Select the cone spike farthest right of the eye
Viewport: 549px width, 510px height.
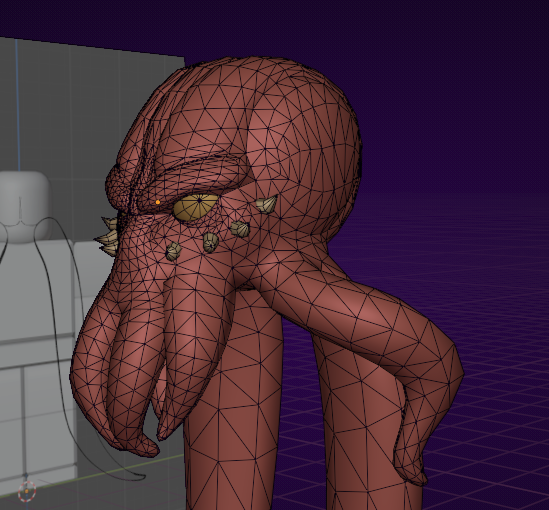pyautogui.click(x=267, y=204)
